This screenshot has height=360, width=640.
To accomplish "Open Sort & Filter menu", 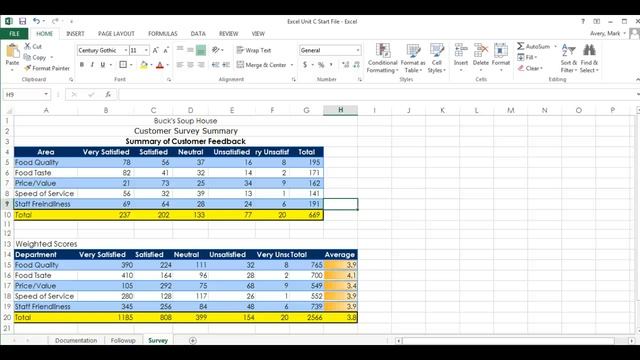I will [x=569, y=58].
